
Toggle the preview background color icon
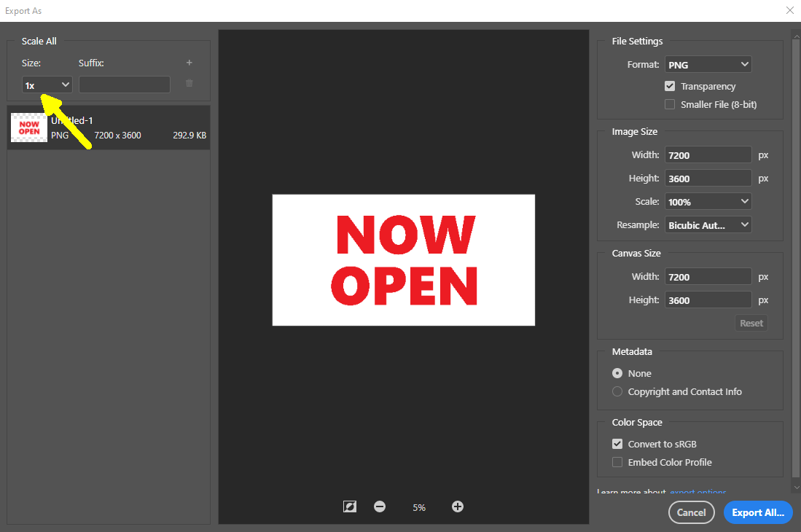pyautogui.click(x=350, y=506)
